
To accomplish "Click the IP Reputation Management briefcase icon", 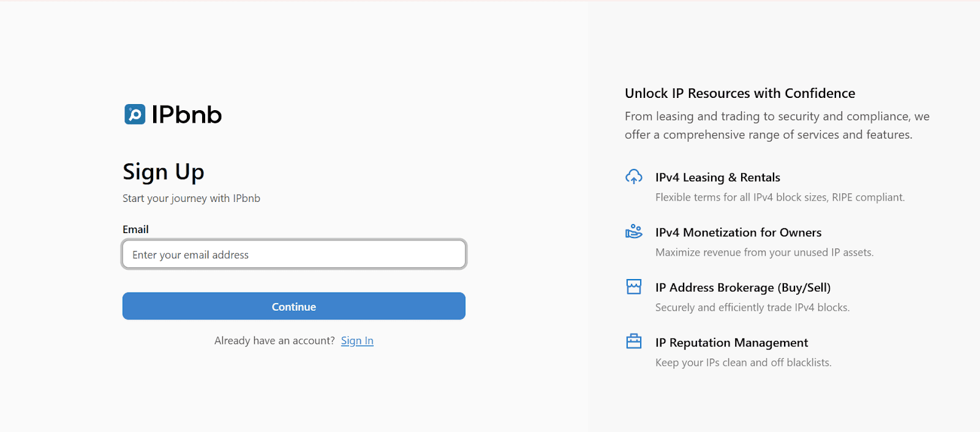I will point(634,341).
